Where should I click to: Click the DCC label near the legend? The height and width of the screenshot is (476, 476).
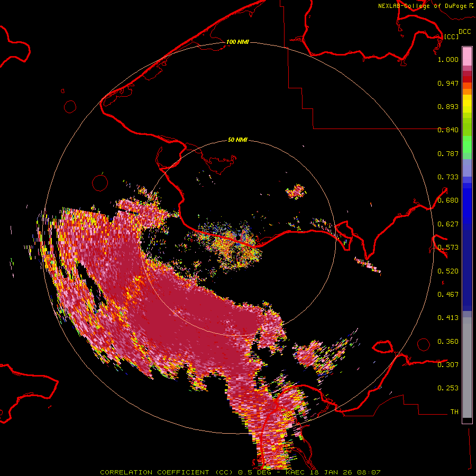464,32
